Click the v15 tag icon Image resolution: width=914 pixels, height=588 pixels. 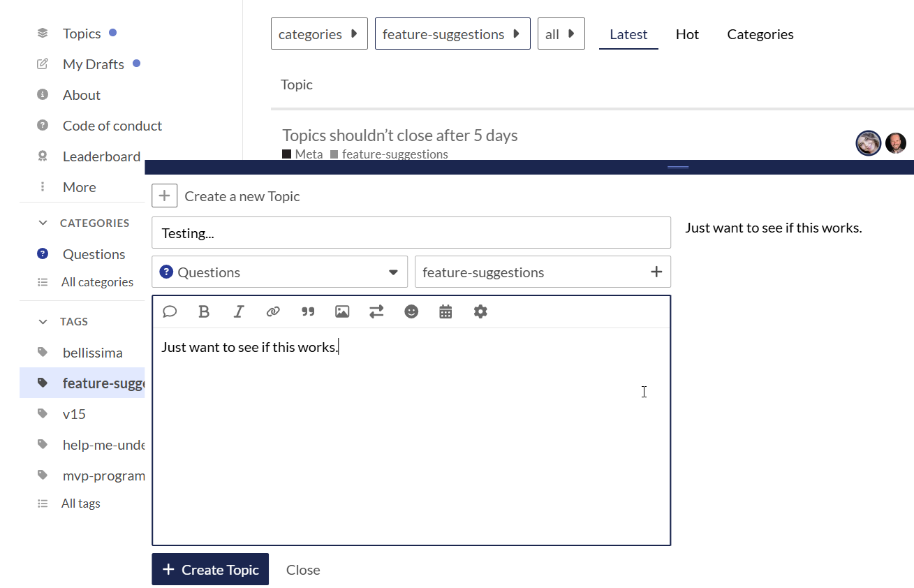click(x=43, y=413)
